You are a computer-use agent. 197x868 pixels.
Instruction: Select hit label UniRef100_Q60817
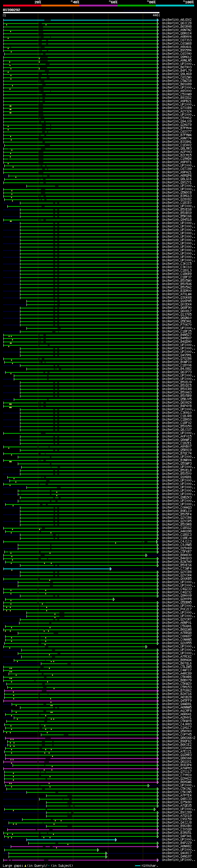point(176,311)
